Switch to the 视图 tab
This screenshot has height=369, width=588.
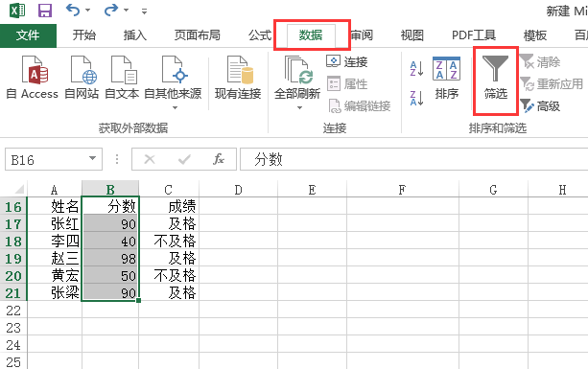click(412, 35)
